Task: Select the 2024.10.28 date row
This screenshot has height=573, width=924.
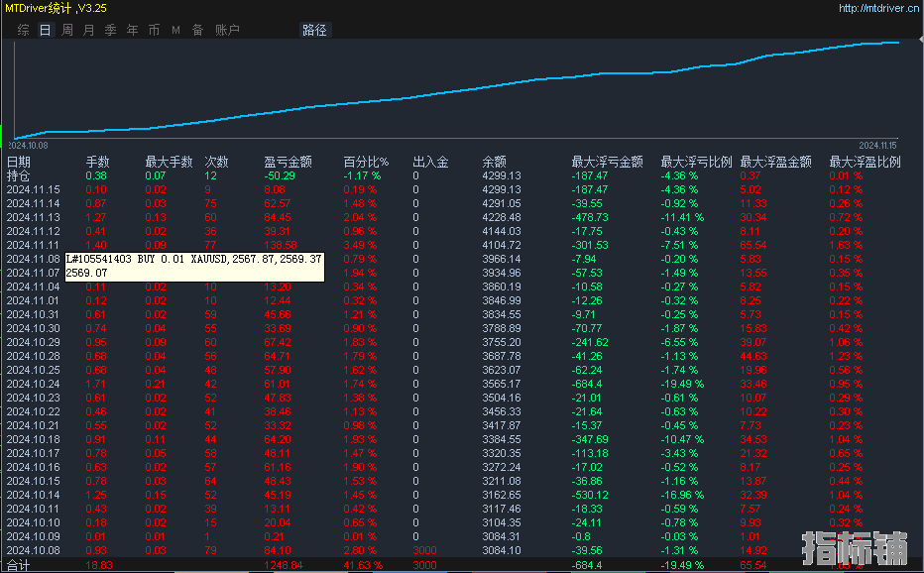Action: click(33, 356)
